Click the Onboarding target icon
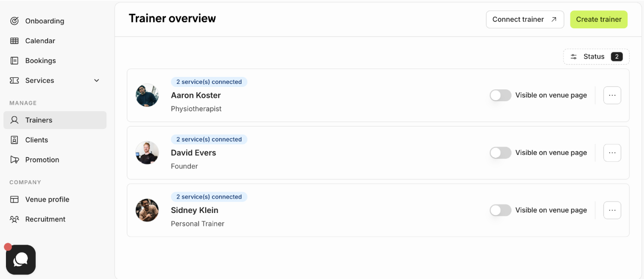The width and height of the screenshot is (644, 279). pos(14,21)
